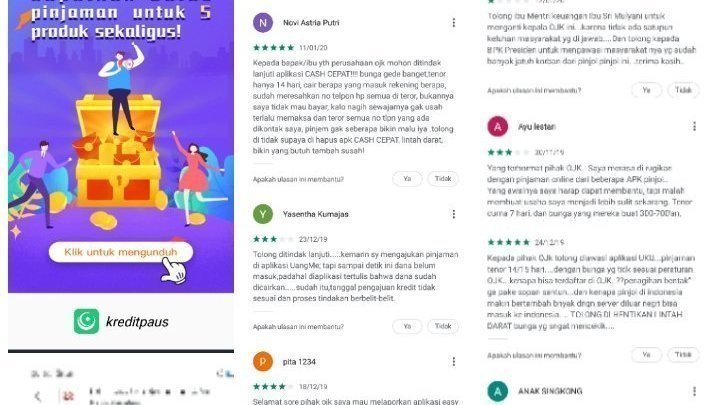Open the three-dot menu next to ANAK SINGKONG

pos(694,391)
